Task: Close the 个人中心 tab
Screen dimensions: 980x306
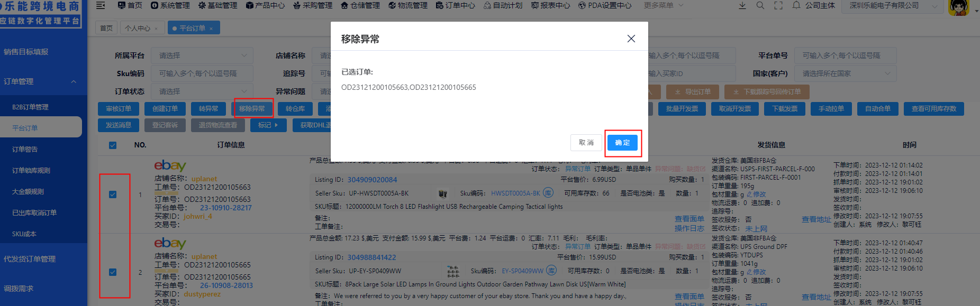Action: point(156,29)
